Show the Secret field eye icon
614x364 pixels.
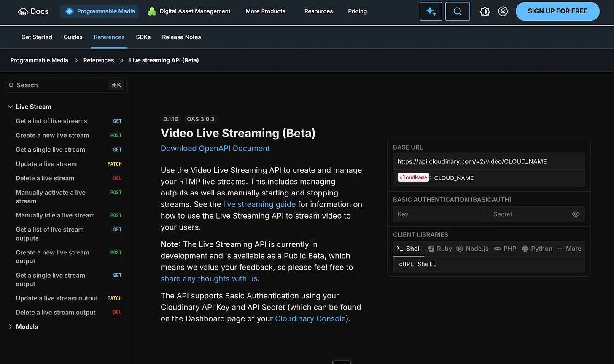pyautogui.click(x=576, y=214)
